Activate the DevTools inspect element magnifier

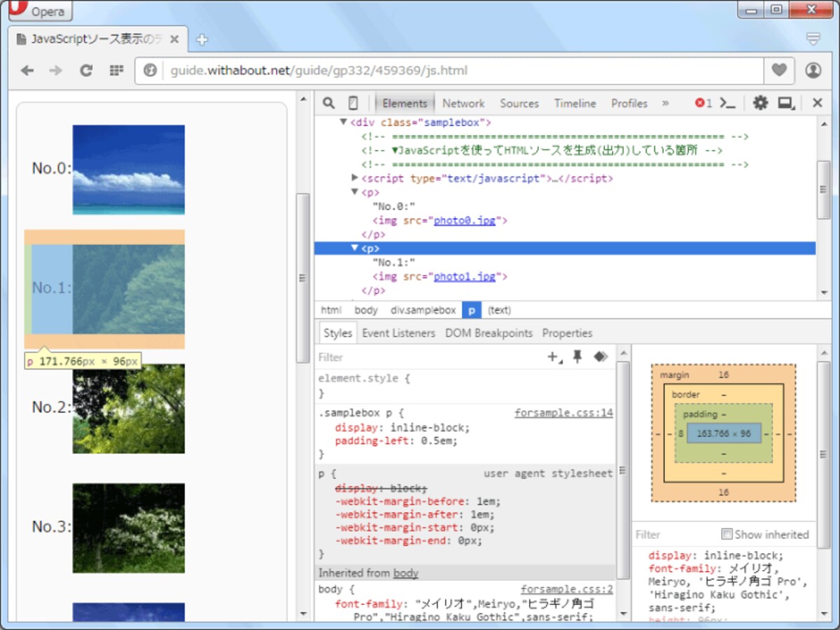(x=328, y=103)
